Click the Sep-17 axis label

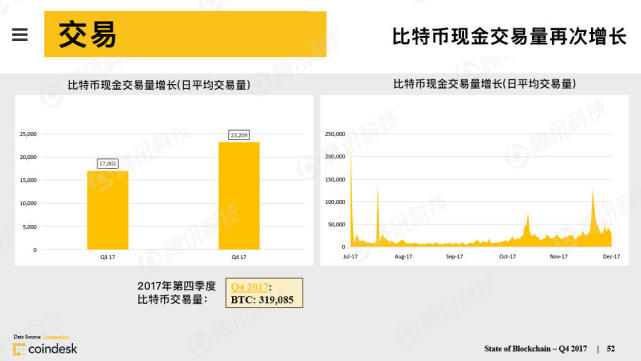pyautogui.click(x=455, y=257)
